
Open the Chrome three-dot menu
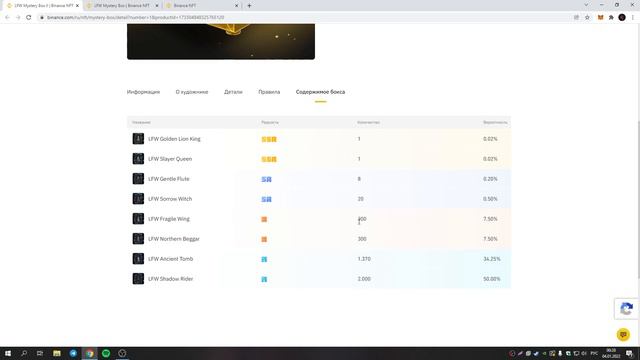(x=633, y=18)
